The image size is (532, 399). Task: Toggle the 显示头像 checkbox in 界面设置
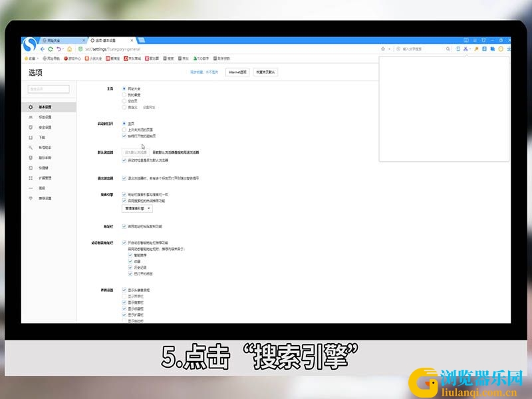click(124, 290)
